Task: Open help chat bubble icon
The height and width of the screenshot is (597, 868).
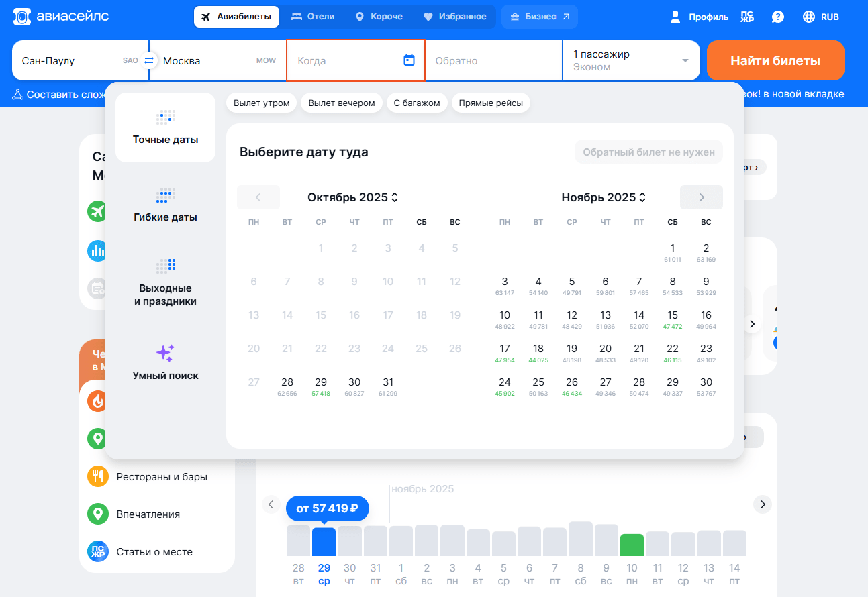Action: (x=777, y=17)
